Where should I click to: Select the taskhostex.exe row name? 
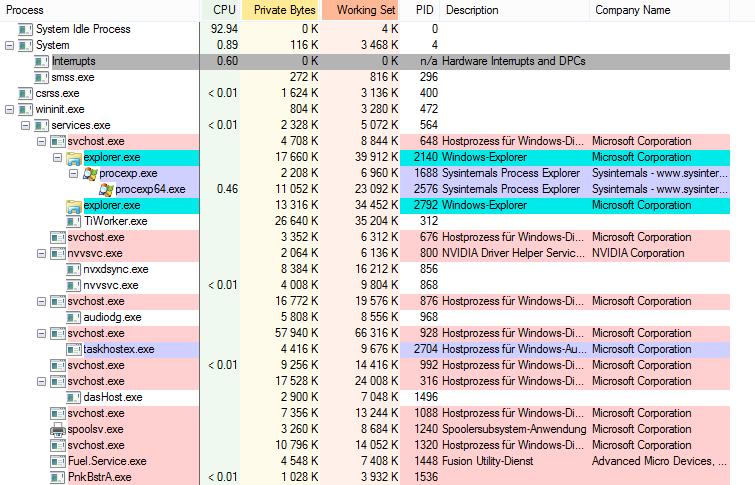[119, 350]
